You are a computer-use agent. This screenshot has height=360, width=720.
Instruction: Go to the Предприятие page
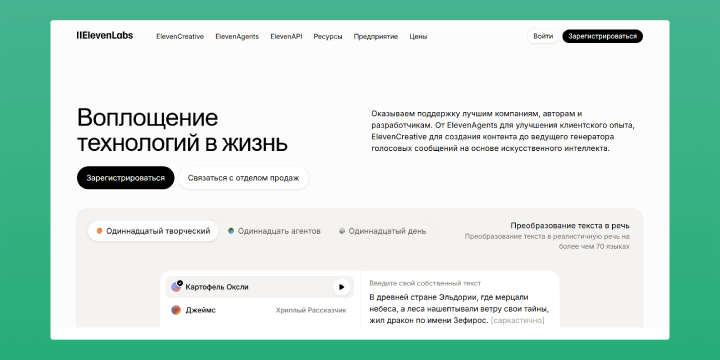click(376, 37)
